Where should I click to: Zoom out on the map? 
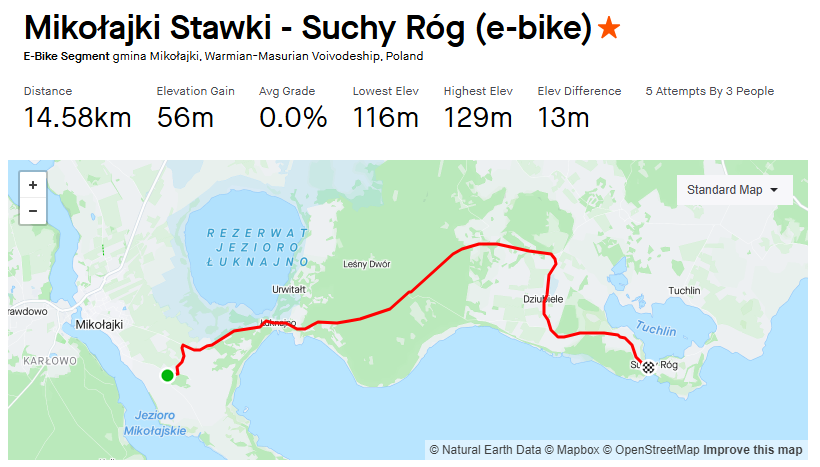33,211
